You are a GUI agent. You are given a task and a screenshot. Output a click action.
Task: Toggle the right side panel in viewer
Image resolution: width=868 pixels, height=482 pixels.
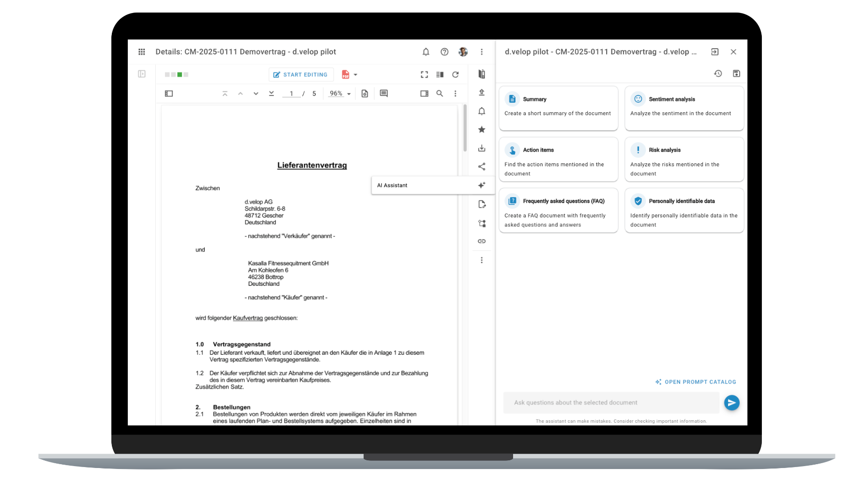pos(424,94)
